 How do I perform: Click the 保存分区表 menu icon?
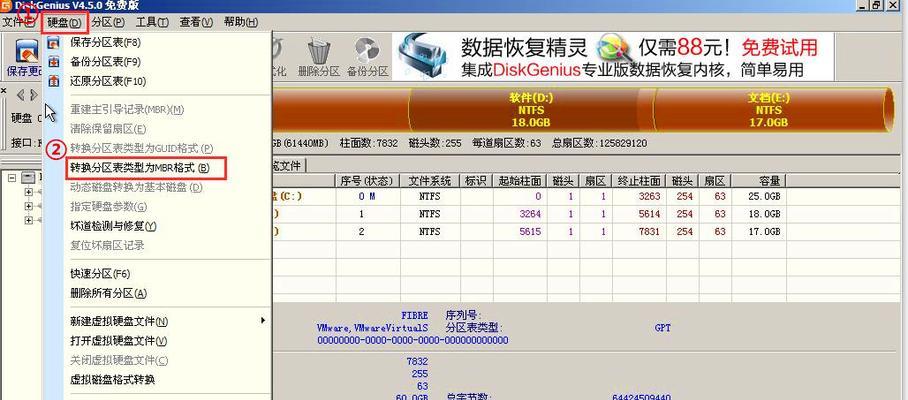54,42
